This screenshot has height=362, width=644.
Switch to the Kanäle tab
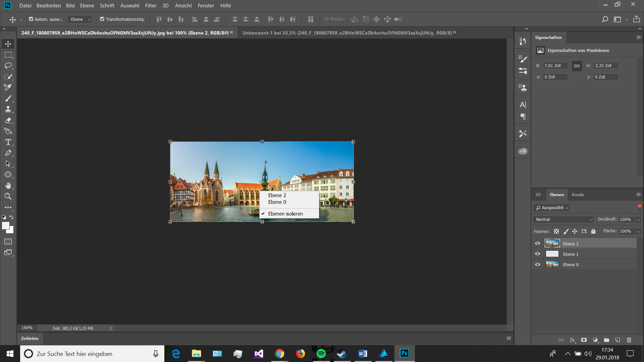[x=578, y=194]
